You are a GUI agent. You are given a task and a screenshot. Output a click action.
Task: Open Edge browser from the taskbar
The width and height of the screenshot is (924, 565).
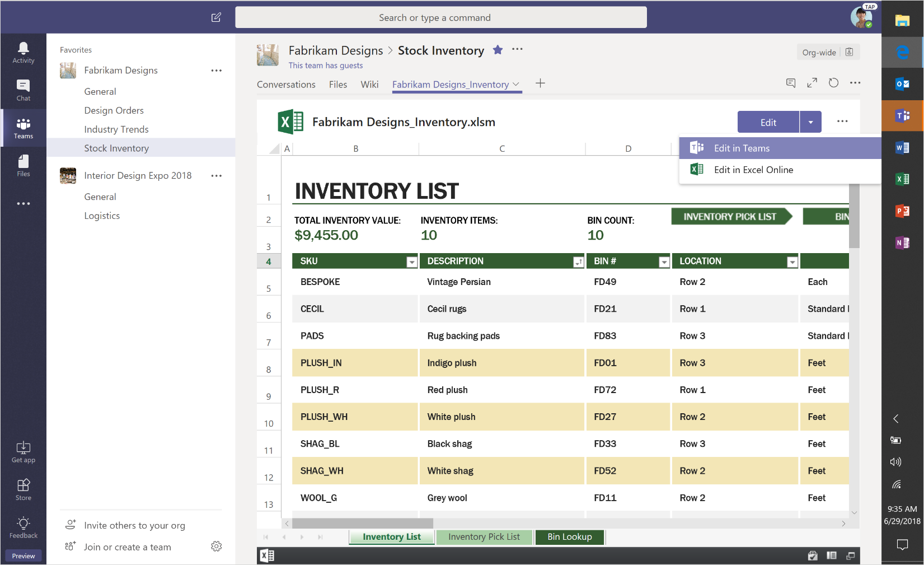pyautogui.click(x=902, y=52)
